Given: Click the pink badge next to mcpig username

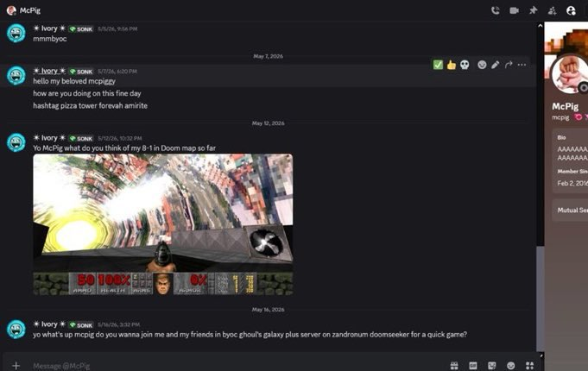Looking at the screenshot, I should [579, 117].
